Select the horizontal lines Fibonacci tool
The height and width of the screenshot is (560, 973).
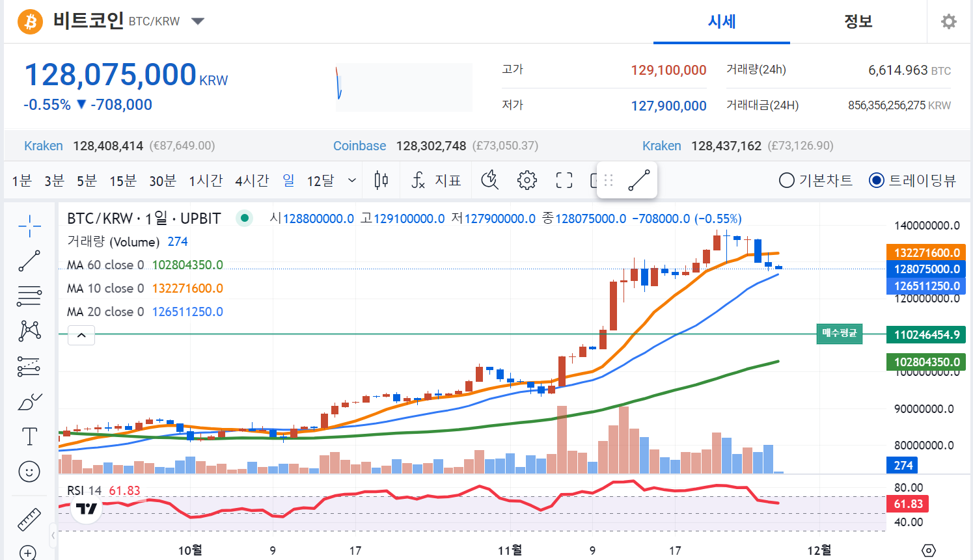29,296
